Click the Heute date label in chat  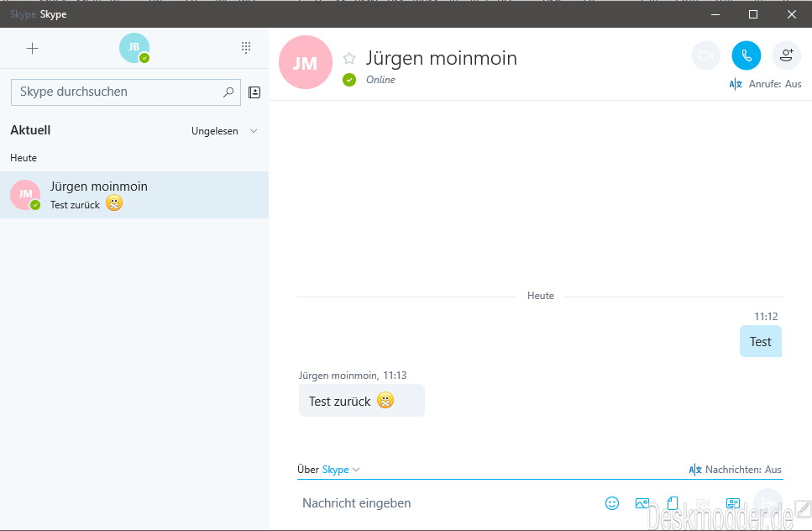click(541, 295)
